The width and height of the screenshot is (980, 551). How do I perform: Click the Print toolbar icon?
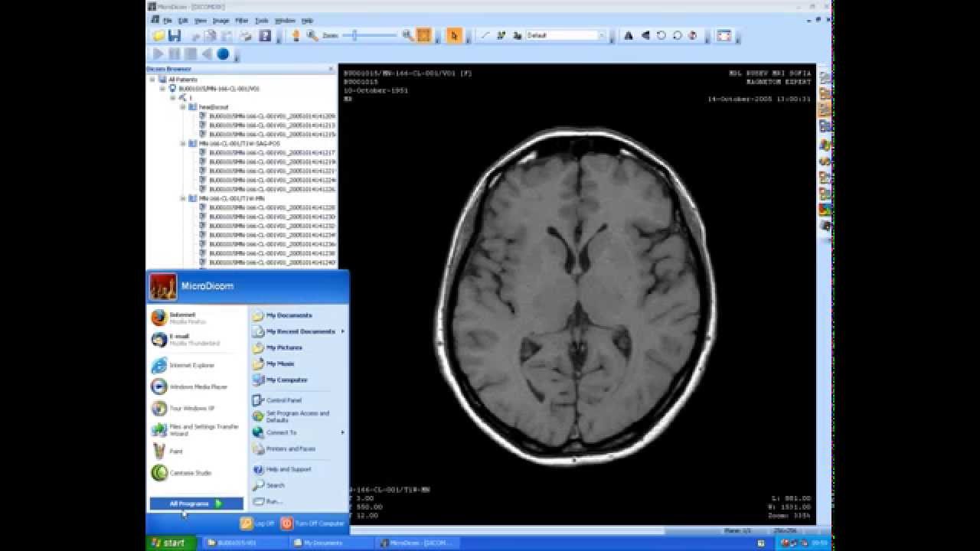pyautogui.click(x=246, y=35)
